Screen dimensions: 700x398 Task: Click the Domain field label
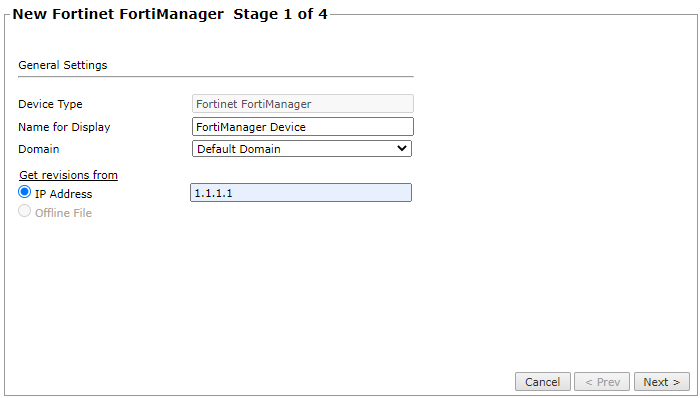[x=38, y=149]
